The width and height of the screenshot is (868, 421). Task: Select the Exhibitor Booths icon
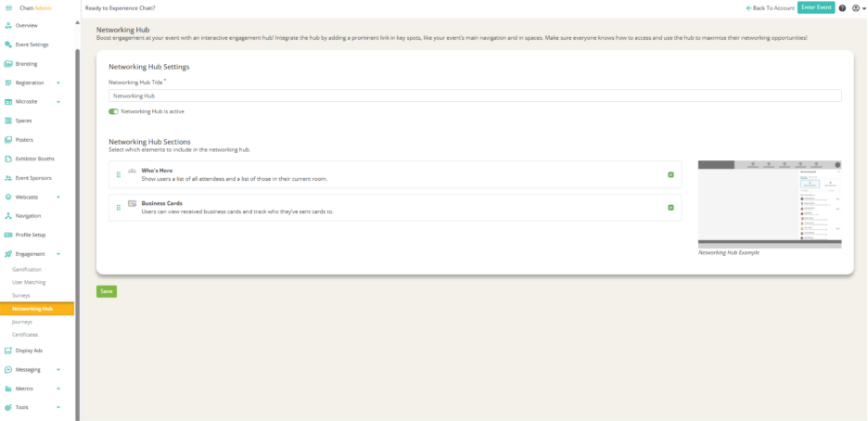7,159
